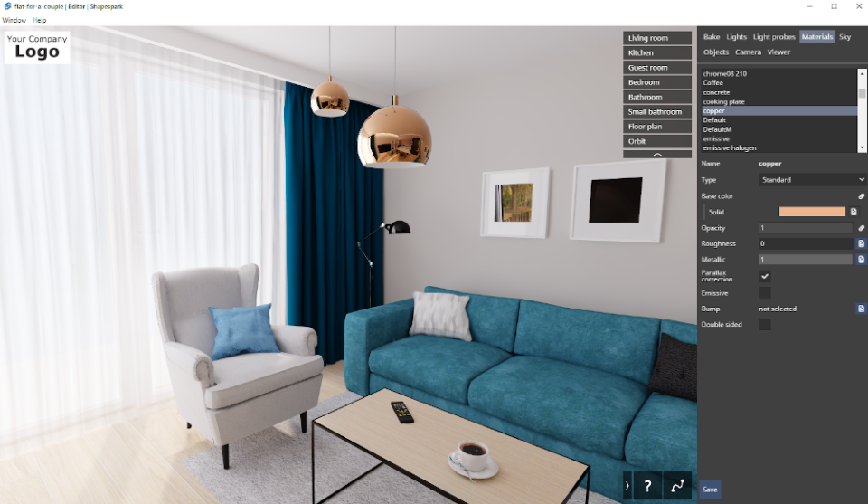The width and height of the screenshot is (868, 504).
Task: Select the 'Coffee' material
Action: (x=778, y=82)
